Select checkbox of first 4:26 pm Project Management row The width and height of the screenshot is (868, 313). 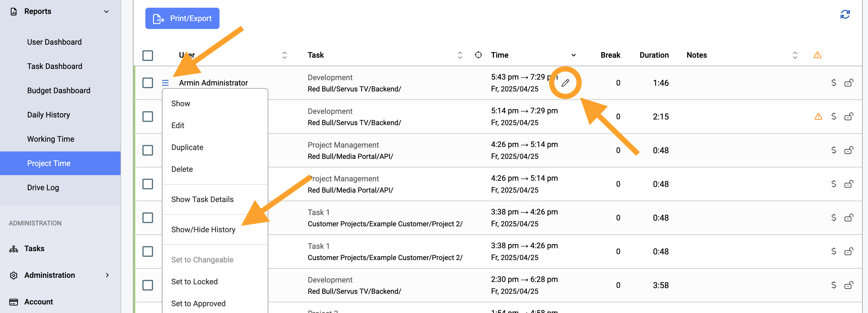tap(148, 150)
